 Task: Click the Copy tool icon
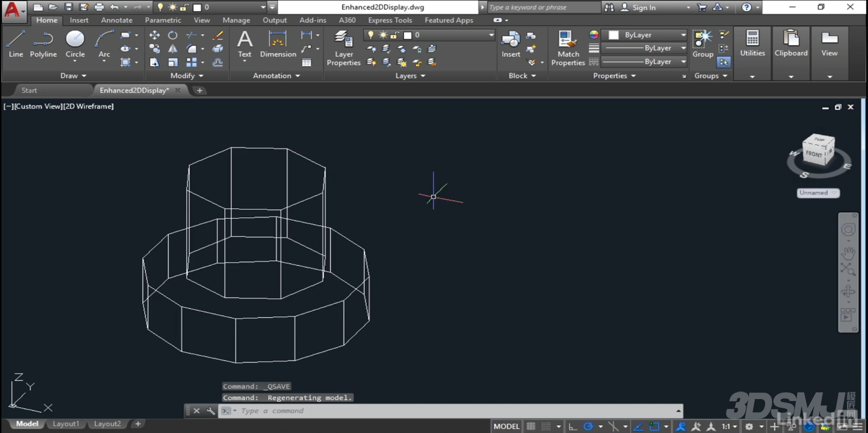[x=154, y=48]
